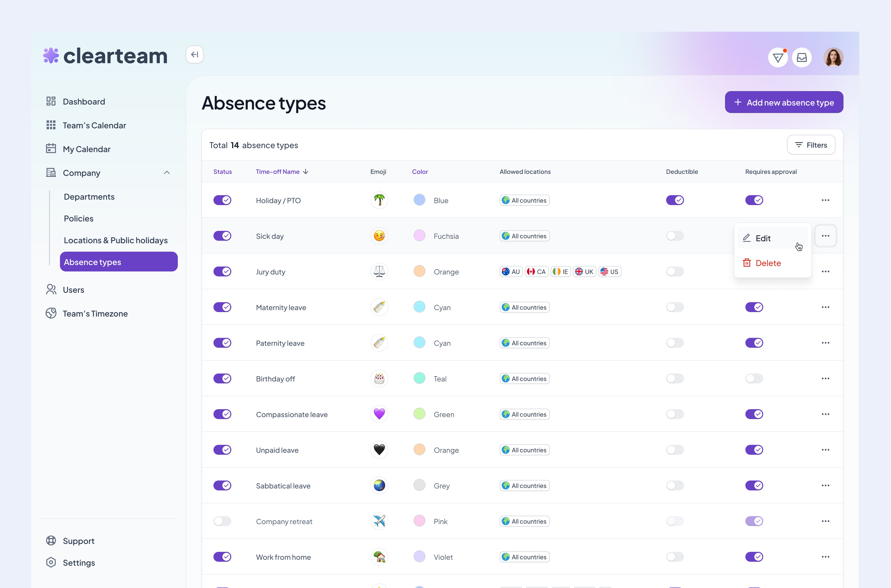Click the birthday cake emoji for Birthday off
Image resolution: width=891 pixels, height=588 pixels.
tap(379, 378)
